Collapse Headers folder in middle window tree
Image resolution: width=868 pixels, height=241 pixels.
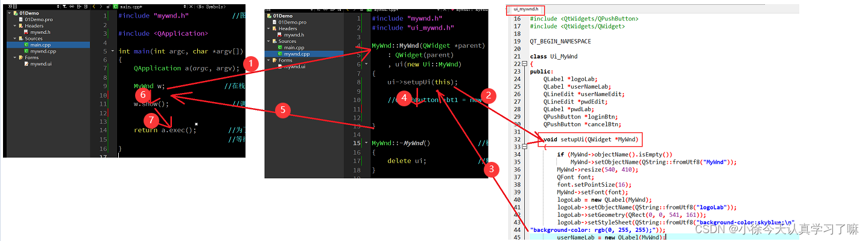(x=268, y=28)
